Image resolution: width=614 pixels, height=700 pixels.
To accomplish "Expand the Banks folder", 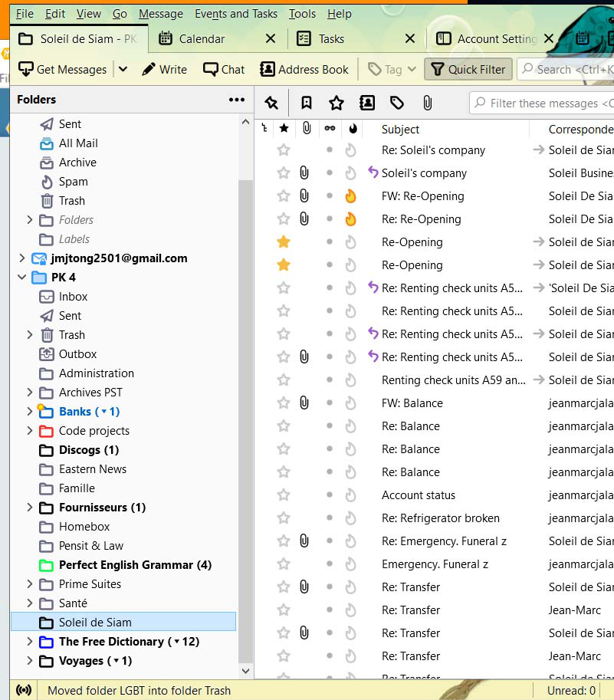I will point(30,412).
